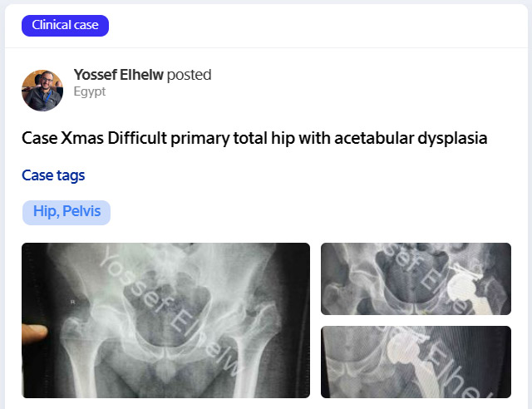Click empty header area beside Clinical case badge
Image resolution: width=532 pixels, height=409 pixels.
[316, 25]
